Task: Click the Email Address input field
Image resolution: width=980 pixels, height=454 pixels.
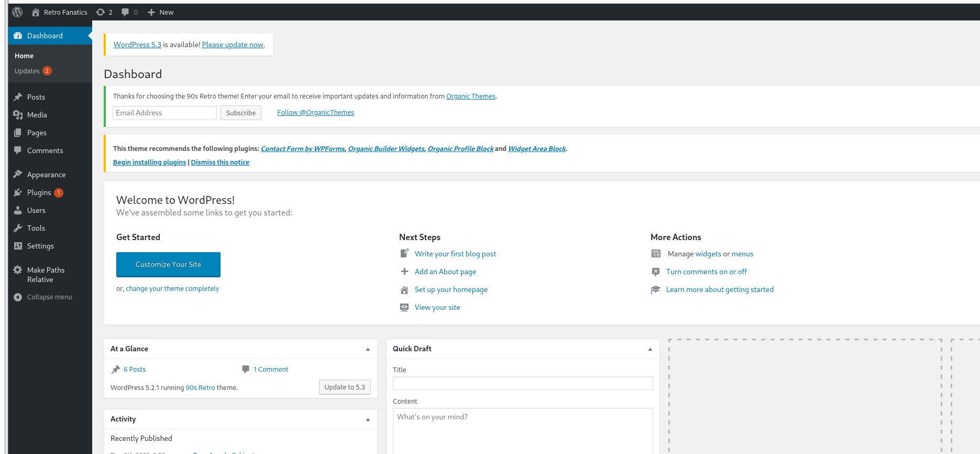Action: pyautogui.click(x=164, y=113)
